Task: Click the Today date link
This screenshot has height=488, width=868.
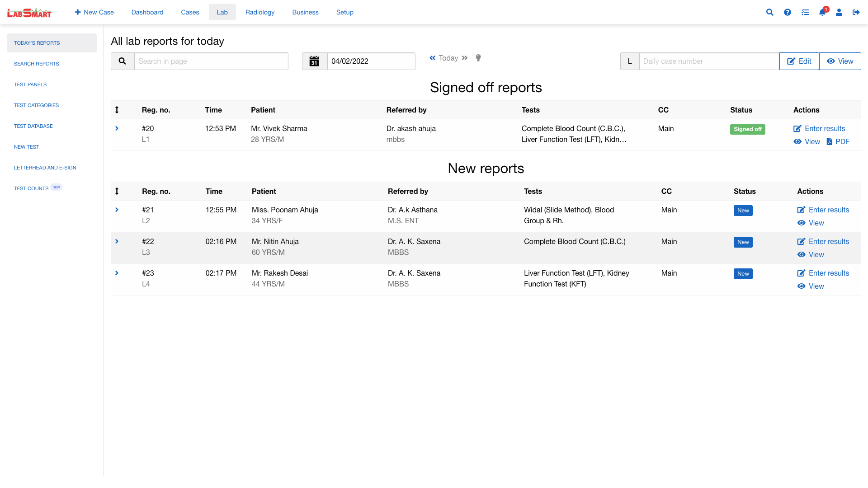Action: (448, 58)
